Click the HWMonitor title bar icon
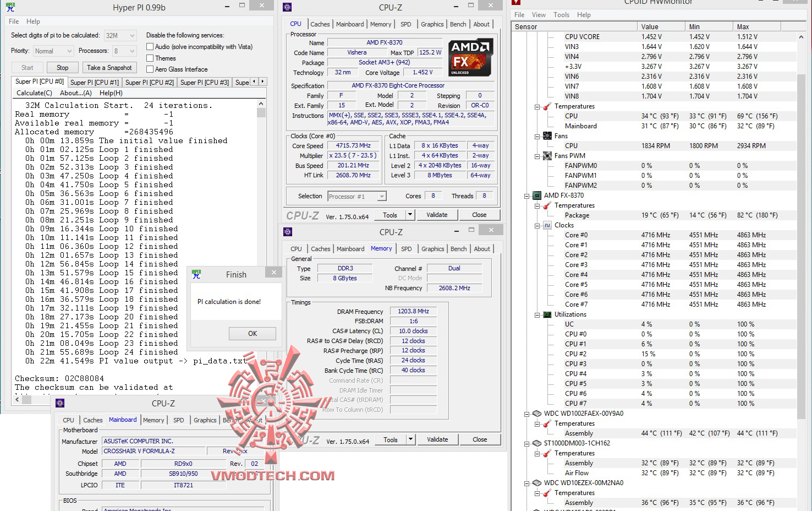 pyautogui.click(x=516, y=2)
